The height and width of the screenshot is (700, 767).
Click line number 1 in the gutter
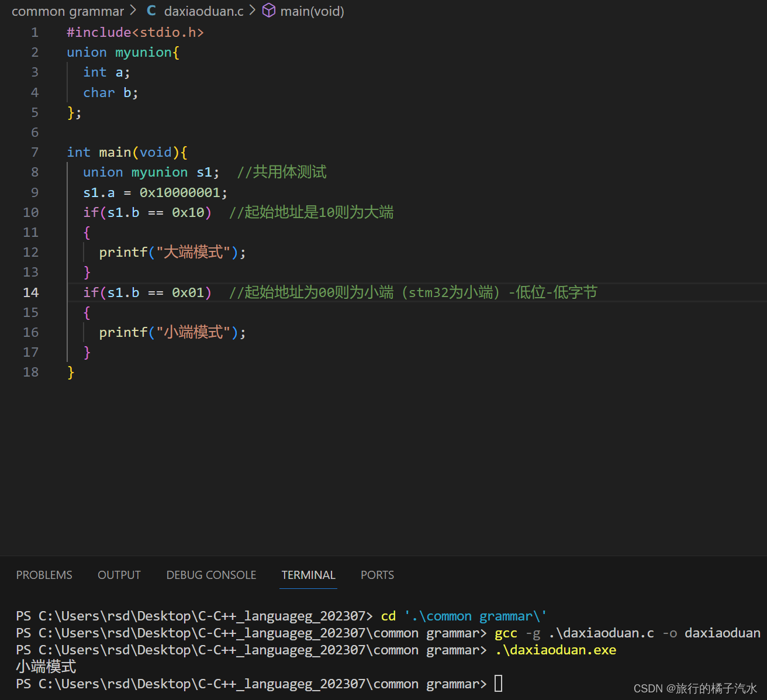click(35, 32)
